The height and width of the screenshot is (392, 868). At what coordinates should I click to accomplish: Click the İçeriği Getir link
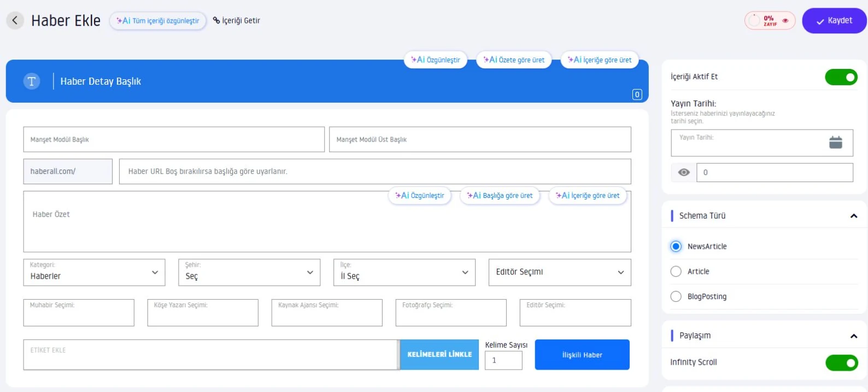point(237,21)
